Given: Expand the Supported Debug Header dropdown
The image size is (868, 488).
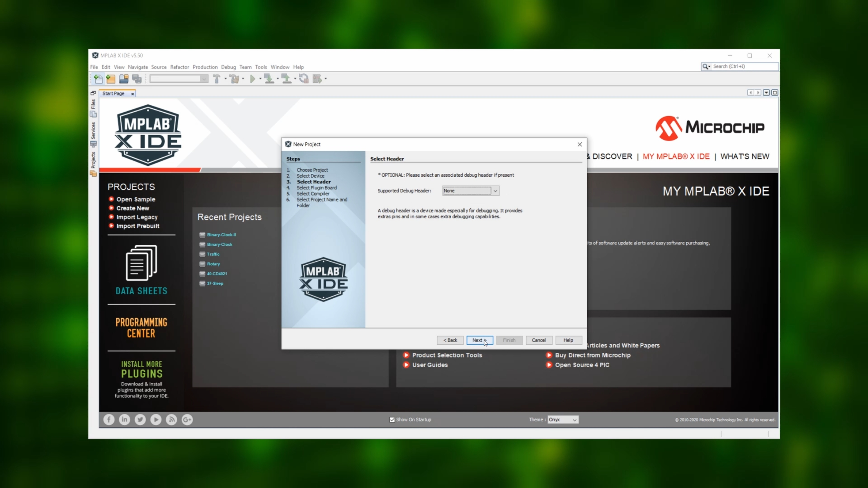Looking at the screenshot, I should pos(495,191).
